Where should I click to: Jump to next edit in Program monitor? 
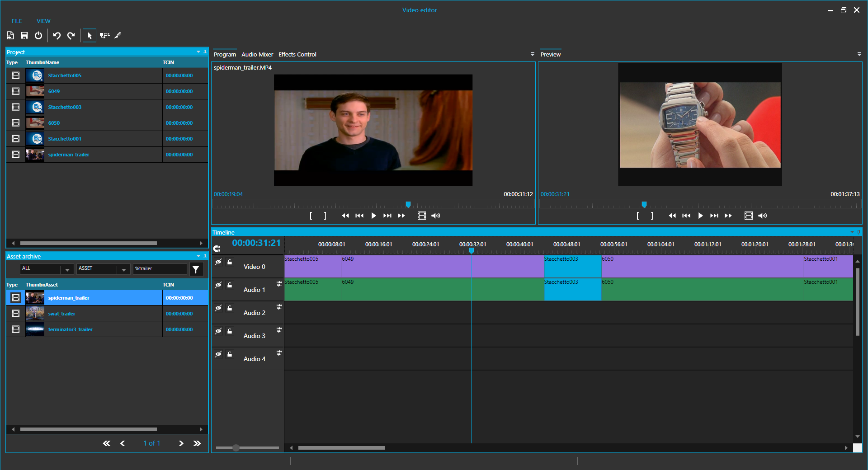point(387,216)
